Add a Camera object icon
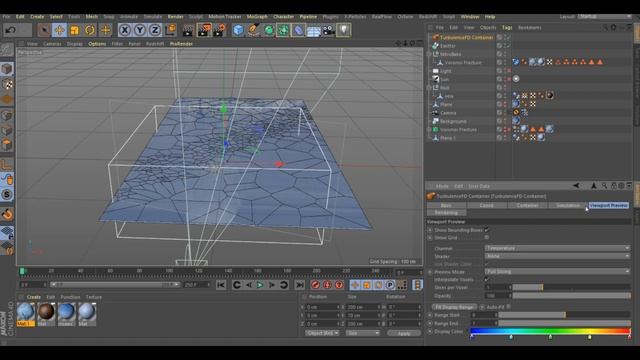This screenshot has width=640, height=360. tap(329, 30)
